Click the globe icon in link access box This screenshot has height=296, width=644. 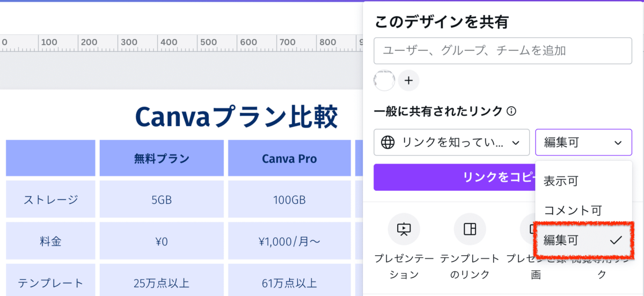point(387,143)
